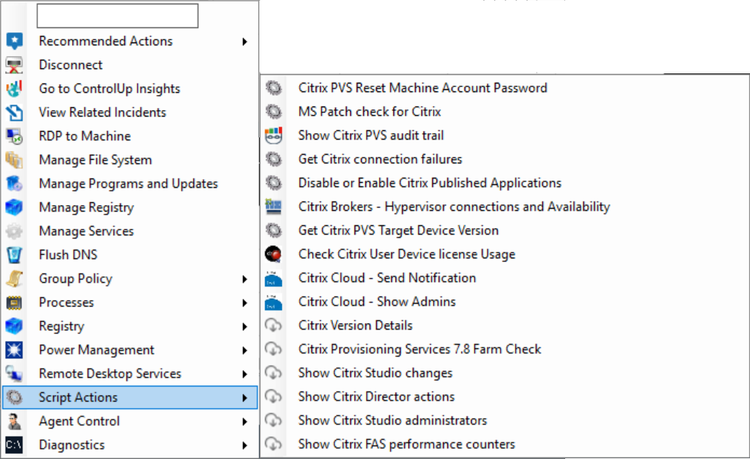The image size is (750, 459).
Task: Click the Agent Control person icon
Action: [x=14, y=421]
